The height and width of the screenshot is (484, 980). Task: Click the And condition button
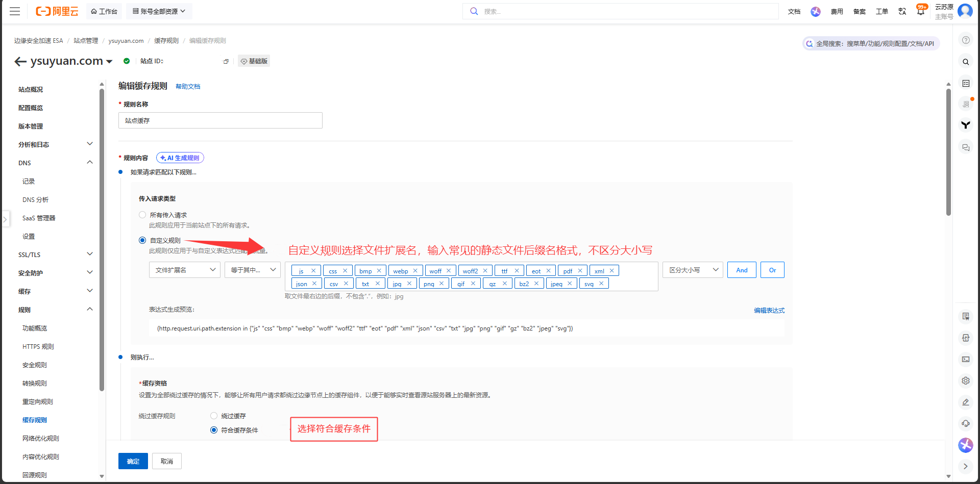click(742, 270)
